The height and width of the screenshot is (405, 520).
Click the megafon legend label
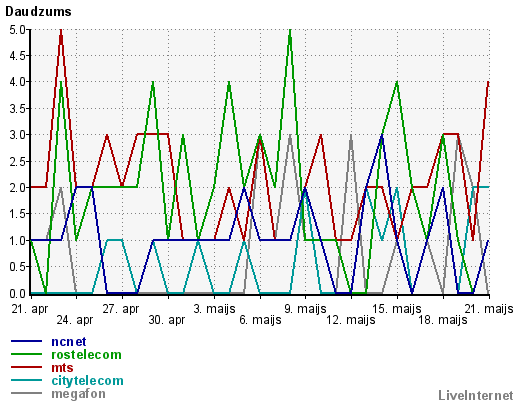[x=78, y=394]
